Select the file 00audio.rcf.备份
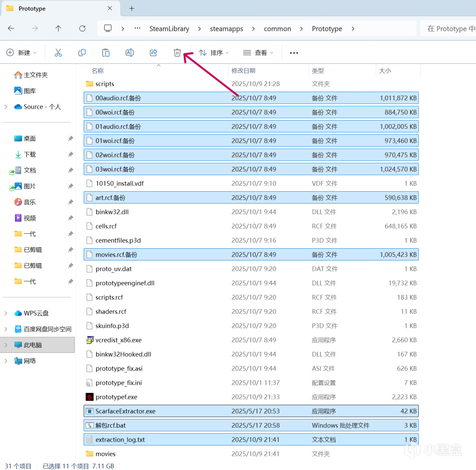Screen dimensions: 476x470 pos(251,98)
